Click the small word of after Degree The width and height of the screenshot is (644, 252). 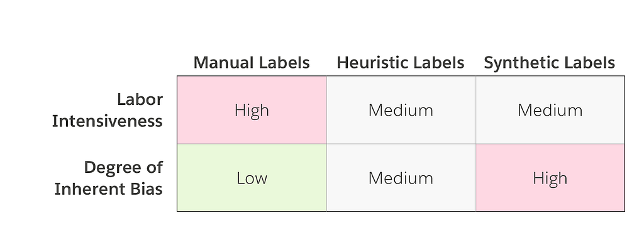(x=153, y=167)
